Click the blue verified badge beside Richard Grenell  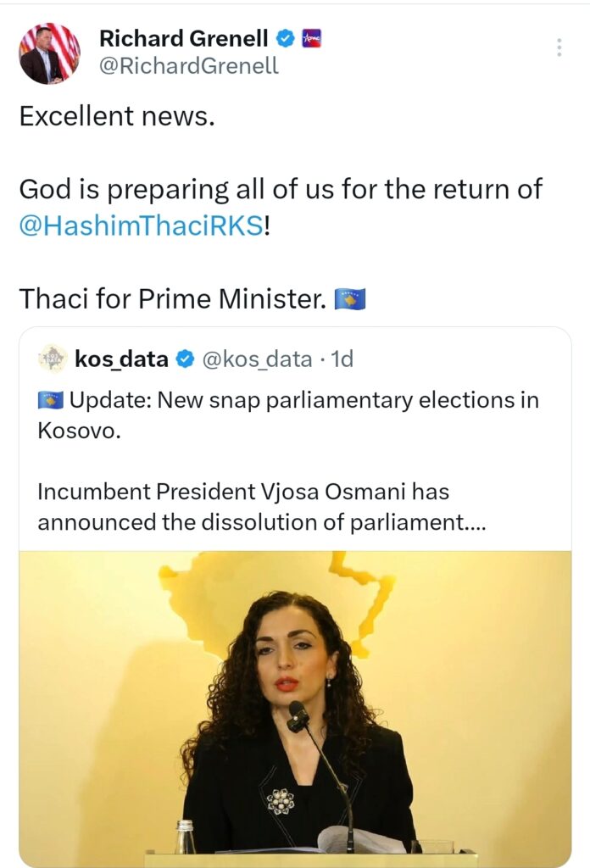(x=287, y=38)
